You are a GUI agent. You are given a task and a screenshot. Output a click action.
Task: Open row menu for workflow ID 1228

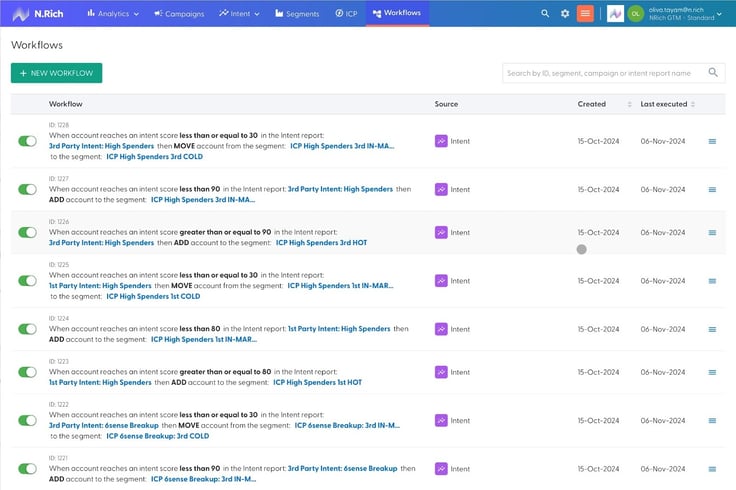(712, 141)
